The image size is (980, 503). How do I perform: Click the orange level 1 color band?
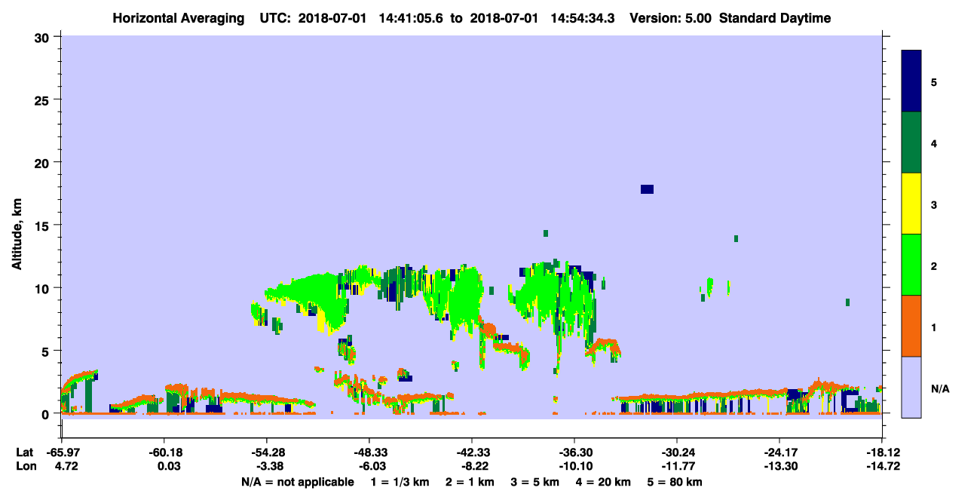click(x=911, y=326)
